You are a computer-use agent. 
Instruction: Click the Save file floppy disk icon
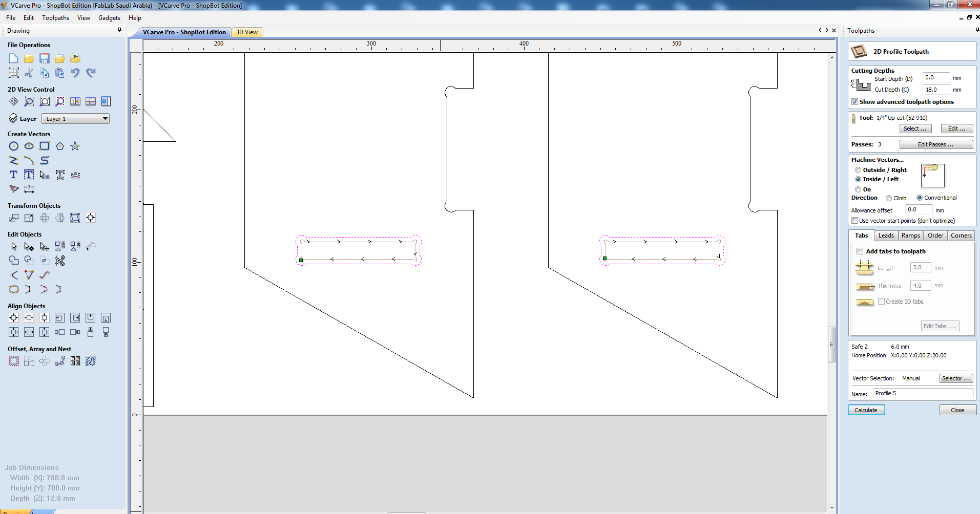[45, 58]
